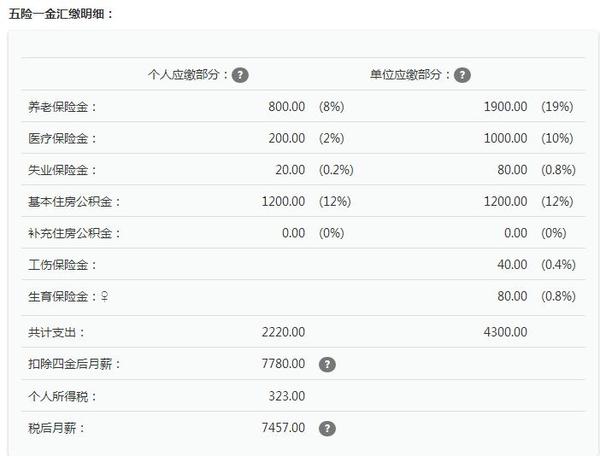The image size is (600, 456).
Task: Select the 税后月薪 row label
Action: [x=57, y=428]
